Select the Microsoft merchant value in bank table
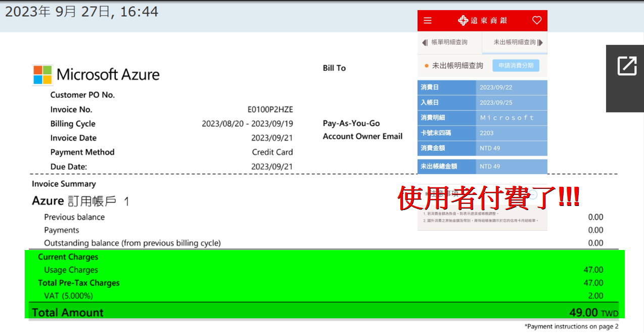The width and height of the screenshot is (644, 333). [x=507, y=118]
